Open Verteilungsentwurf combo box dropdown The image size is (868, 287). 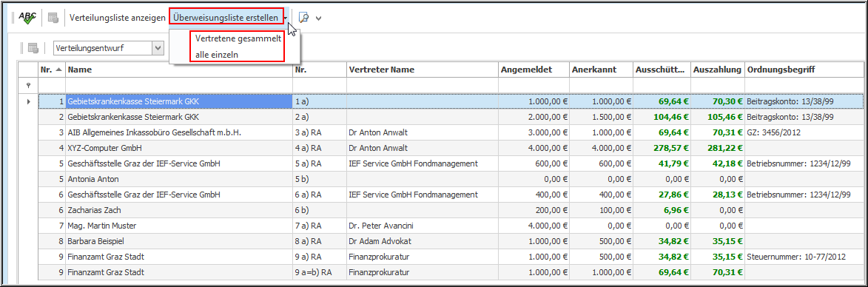pos(158,48)
